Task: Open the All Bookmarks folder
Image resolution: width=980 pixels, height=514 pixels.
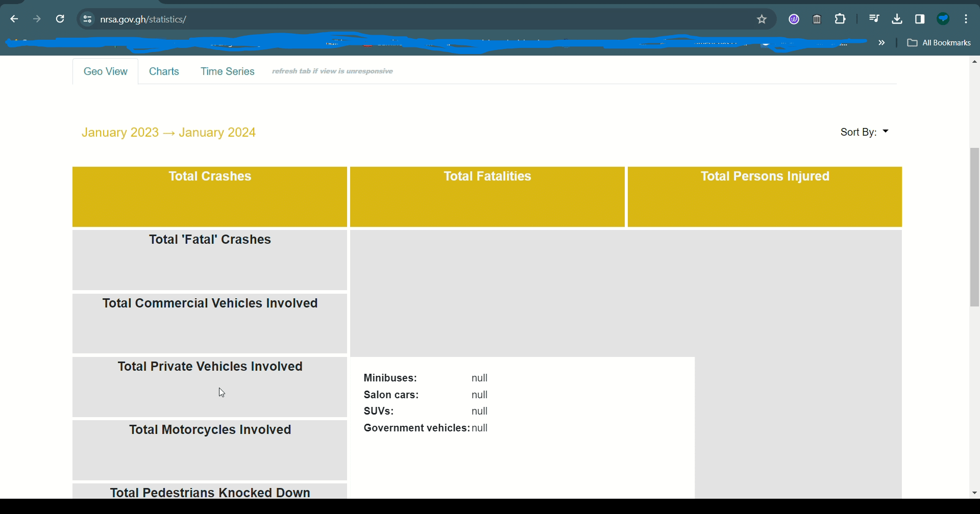Action: pos(939,43)
